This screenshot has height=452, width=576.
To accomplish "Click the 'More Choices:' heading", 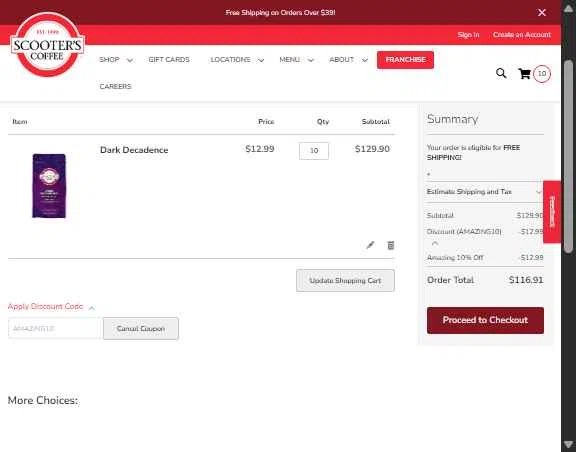I will [x=43, y=400].
